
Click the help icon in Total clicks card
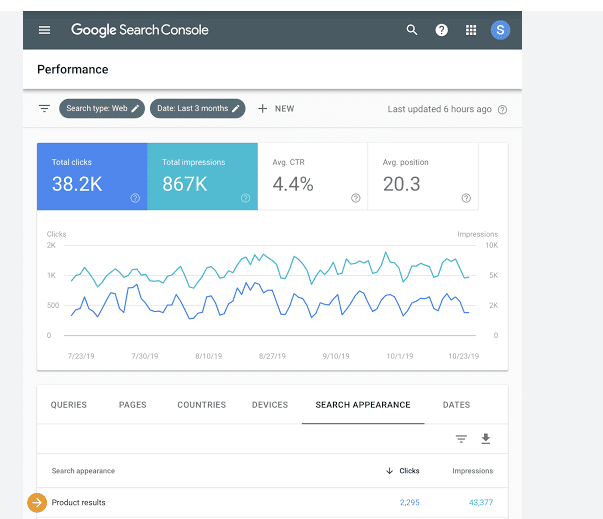click(135, 198)
